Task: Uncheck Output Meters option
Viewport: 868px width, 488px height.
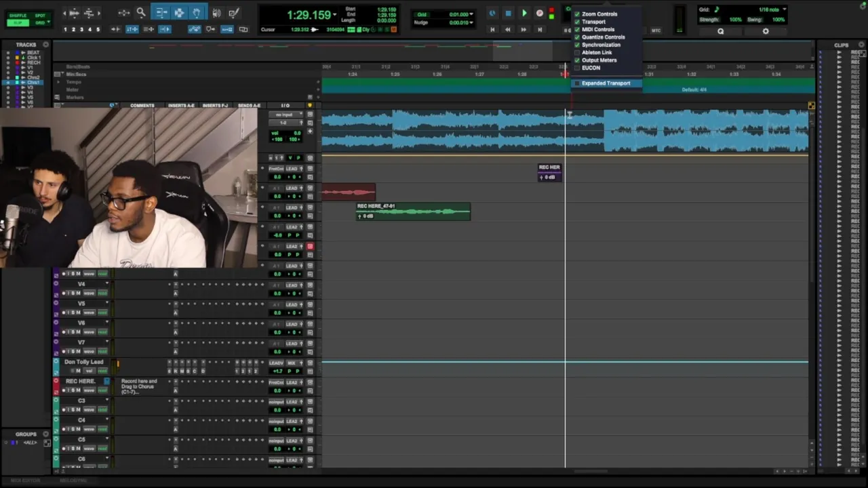Action: (x=599, y=60)
